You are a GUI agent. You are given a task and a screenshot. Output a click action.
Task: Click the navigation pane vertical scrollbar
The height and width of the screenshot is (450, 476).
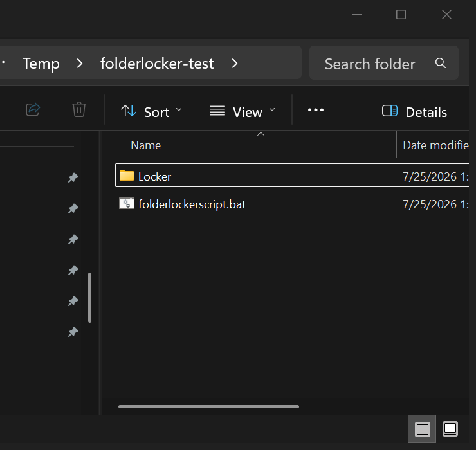pyautogui.click(x=89, y=298)
